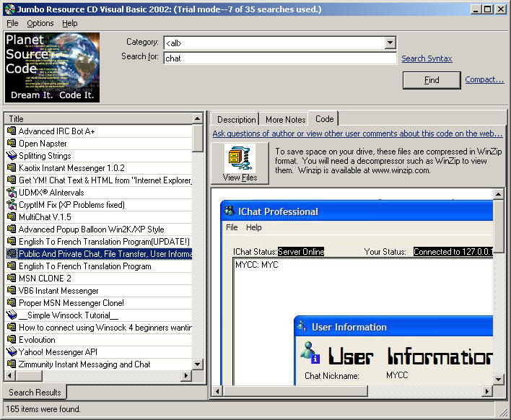Click the preview pane horizontal scrollbar thumb
Viewport: 511px width, 420px height.
pos(295,390)
